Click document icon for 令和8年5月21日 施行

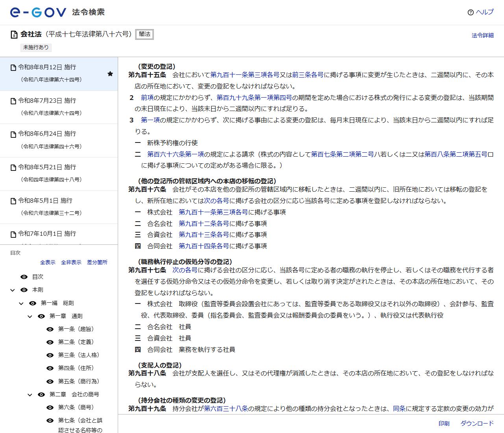tap(13, 168)
